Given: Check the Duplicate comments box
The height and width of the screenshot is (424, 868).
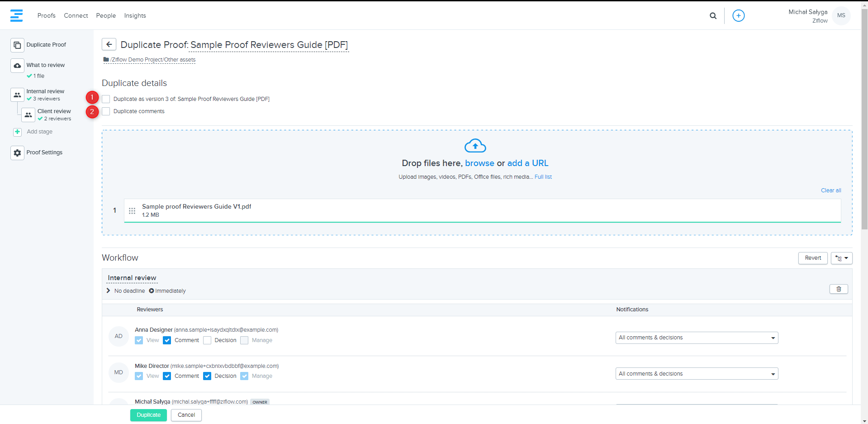Looking at the screenshot, I should tap(106, 111).
